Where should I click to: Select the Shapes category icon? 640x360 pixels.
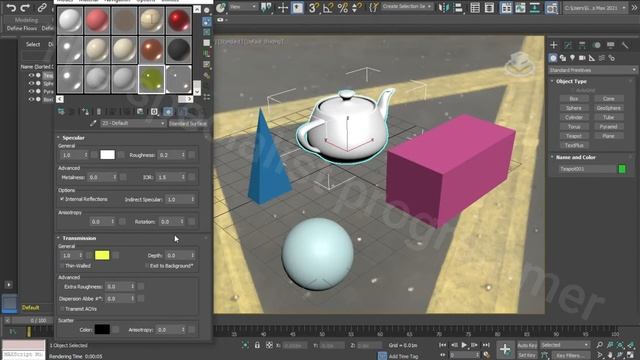[563, 58]
